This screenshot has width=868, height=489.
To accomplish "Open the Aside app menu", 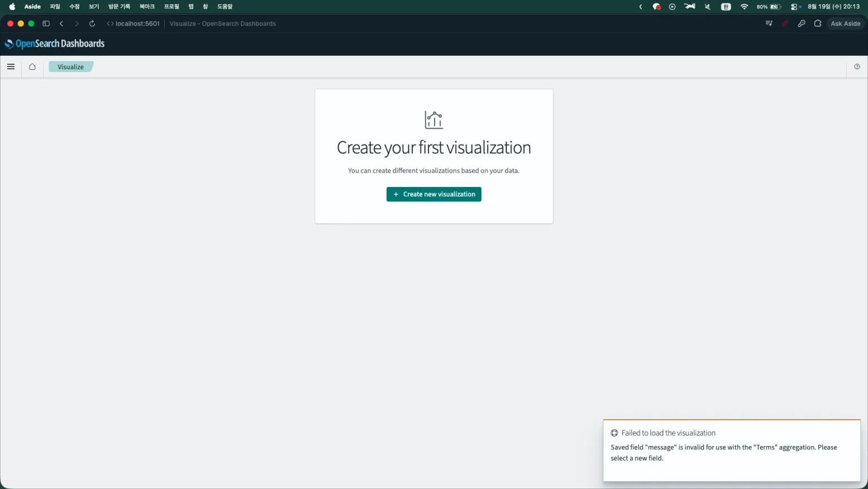I will [x=32, y=7].
